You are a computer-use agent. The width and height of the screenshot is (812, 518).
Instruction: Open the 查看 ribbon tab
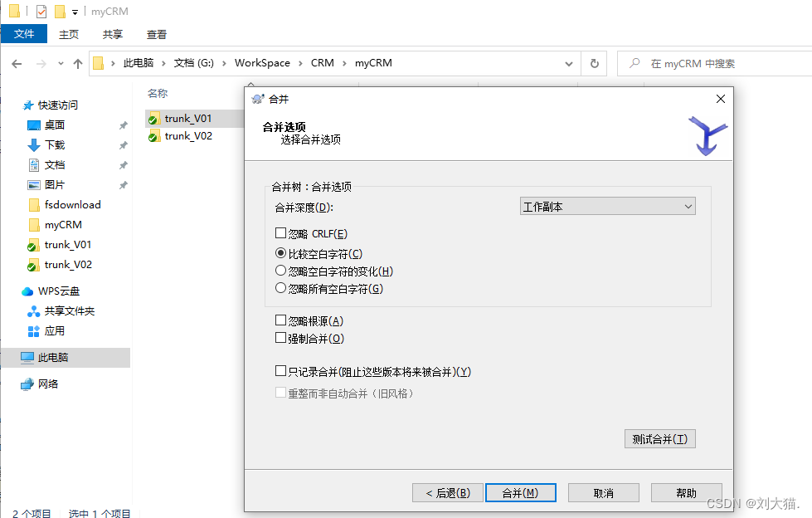(x=157, y=34)
